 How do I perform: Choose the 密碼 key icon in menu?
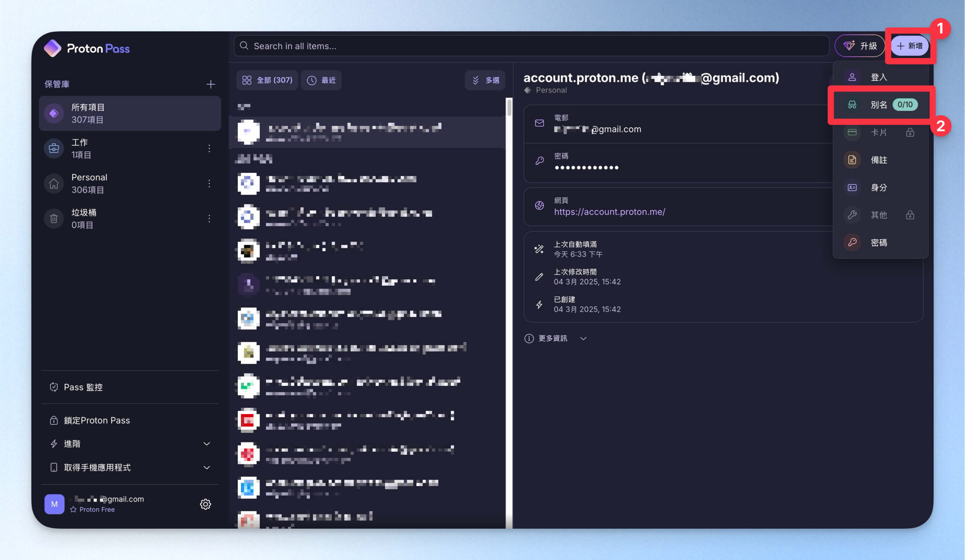point(852,242)
